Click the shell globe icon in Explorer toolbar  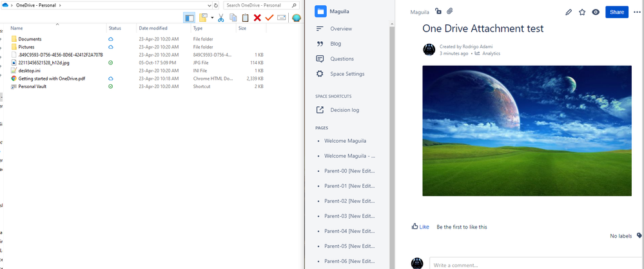coord(296,17)
